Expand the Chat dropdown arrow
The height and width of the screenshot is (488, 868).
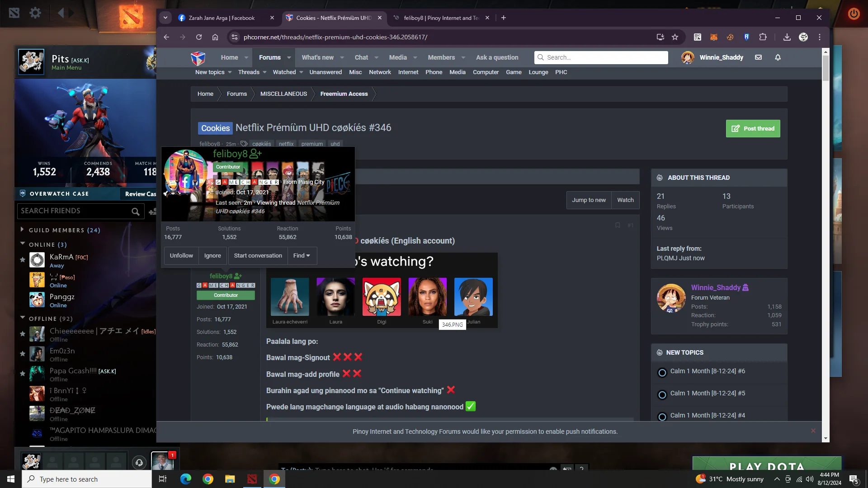click(x=377, y=58)
